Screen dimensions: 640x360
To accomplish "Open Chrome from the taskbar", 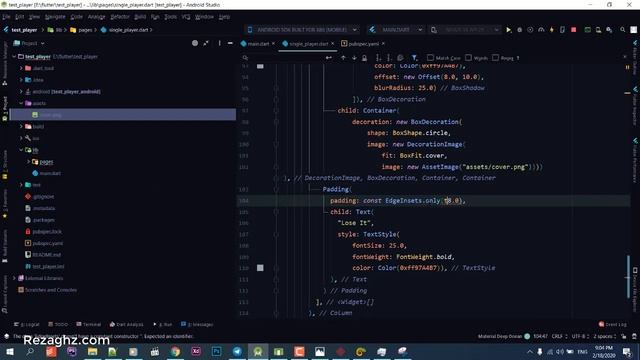I will point(175,351).
